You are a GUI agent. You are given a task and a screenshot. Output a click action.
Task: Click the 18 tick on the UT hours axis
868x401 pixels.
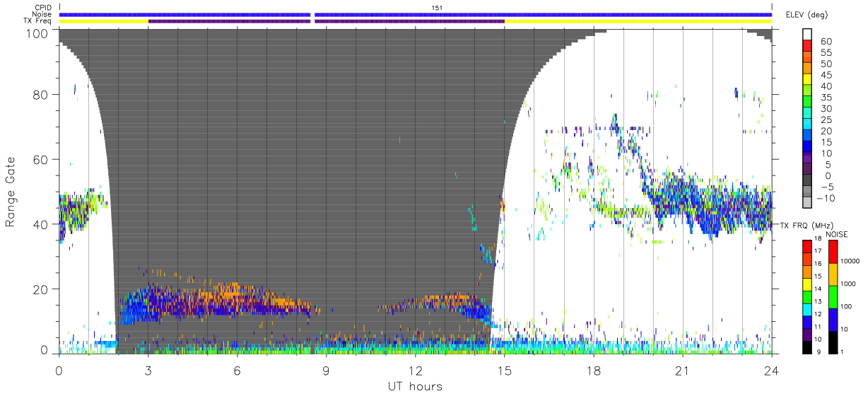point(593,371)
